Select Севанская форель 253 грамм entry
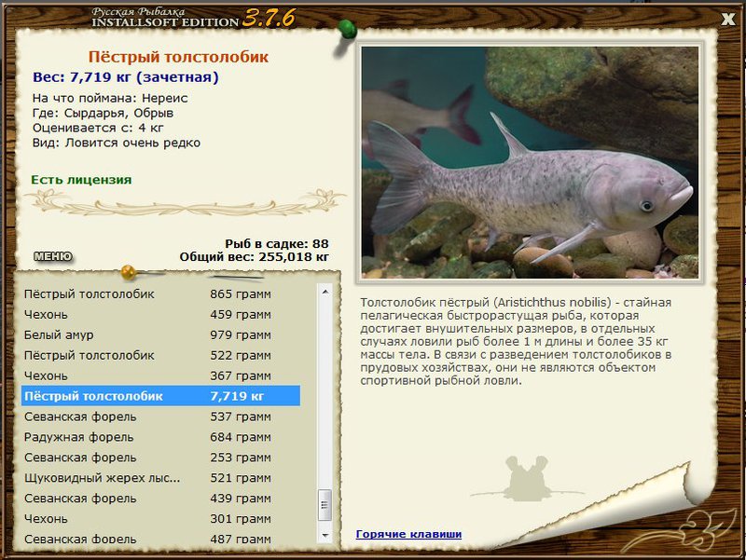Viewport: 746px width, 560px height. (x=149, y=458)
